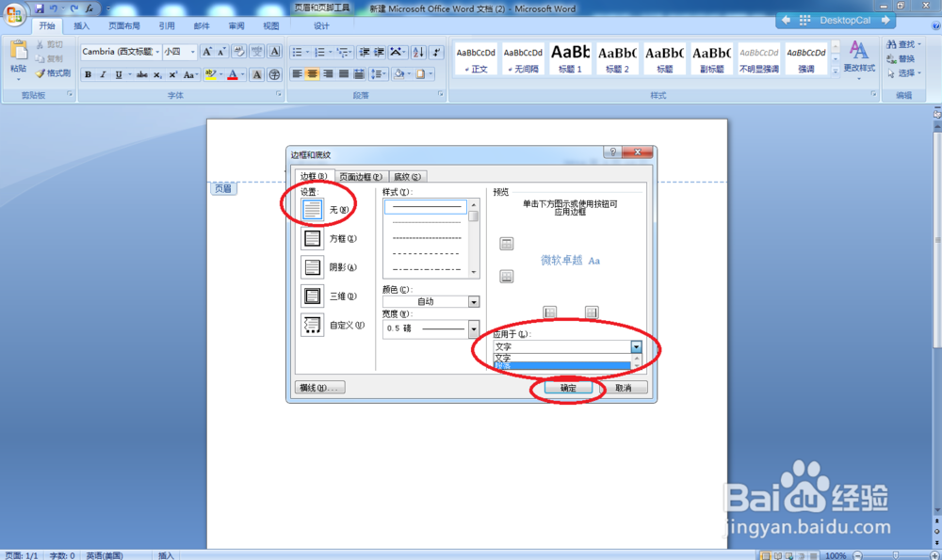
Task: Toggle bold formatting in the Font group
Action: 89,73
